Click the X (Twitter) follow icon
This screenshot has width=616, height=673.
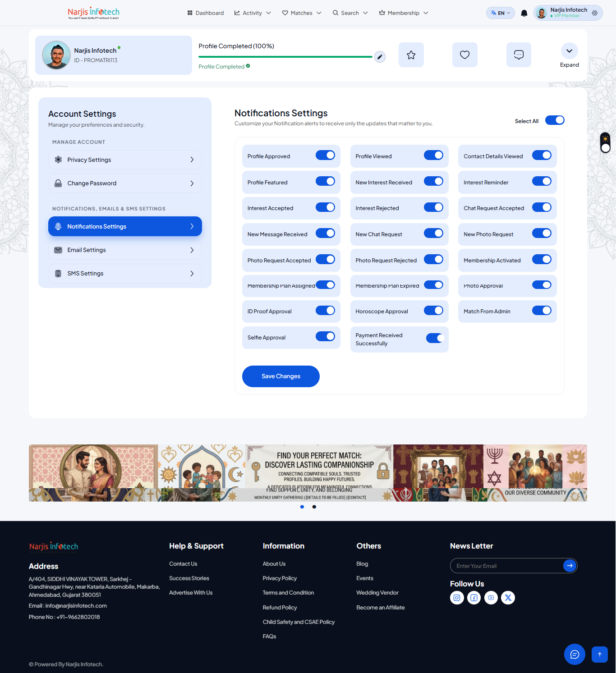[x=508, y=598]
